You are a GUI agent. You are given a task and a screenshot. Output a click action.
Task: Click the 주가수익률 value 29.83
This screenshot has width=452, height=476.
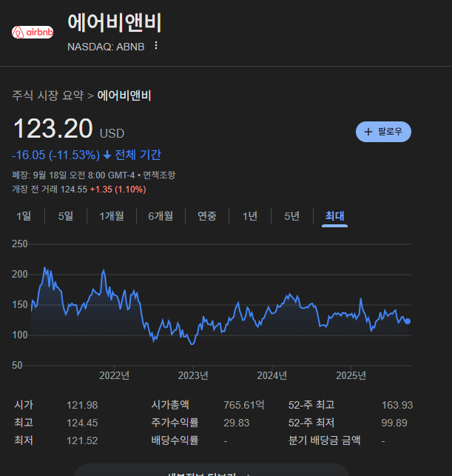(236, 423)
